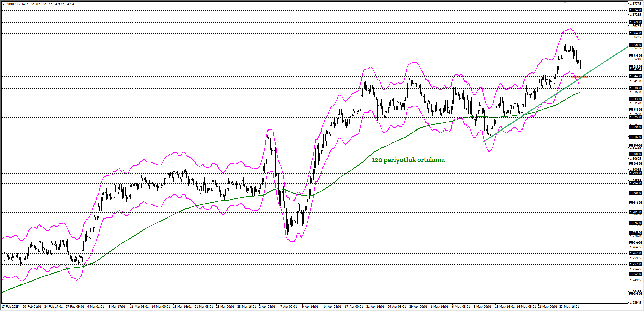Screen dimensions: 644x311
Task: Click the 1.27150 price level label
Action: click(635, 233)
